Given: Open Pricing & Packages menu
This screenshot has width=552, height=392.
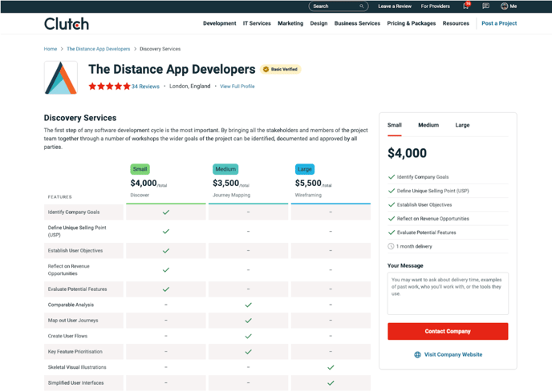Looking at the screenshot, I should pos(411,23).
